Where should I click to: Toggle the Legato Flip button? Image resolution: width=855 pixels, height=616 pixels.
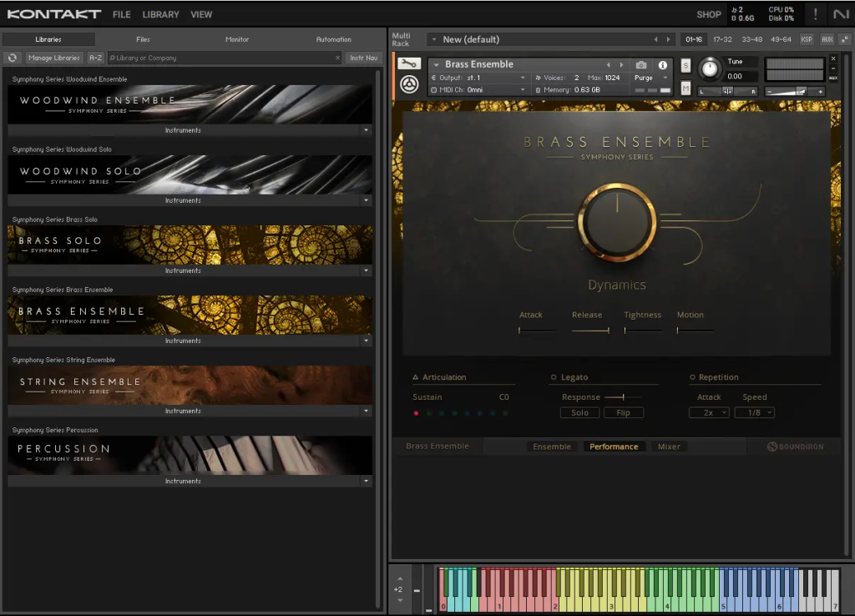click(623, 412)
